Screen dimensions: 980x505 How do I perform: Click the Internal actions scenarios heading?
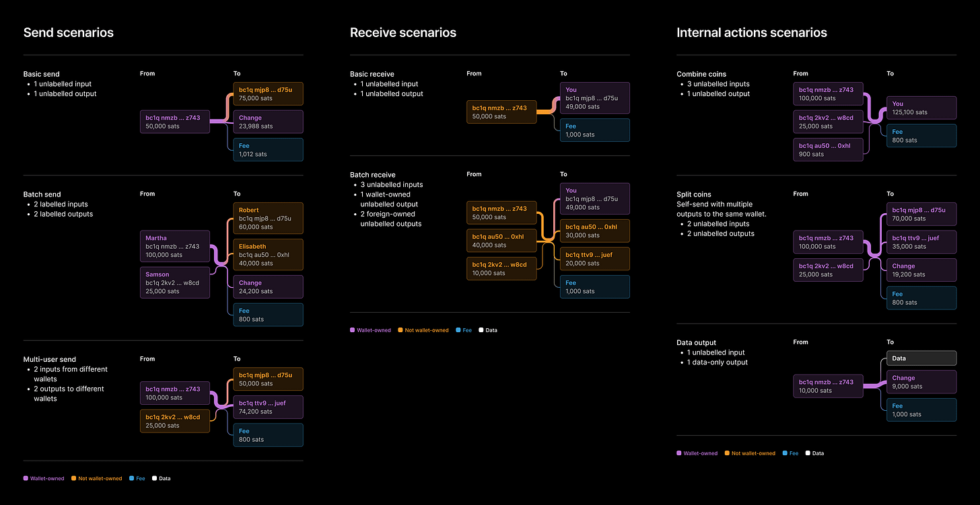pos(752,32)
